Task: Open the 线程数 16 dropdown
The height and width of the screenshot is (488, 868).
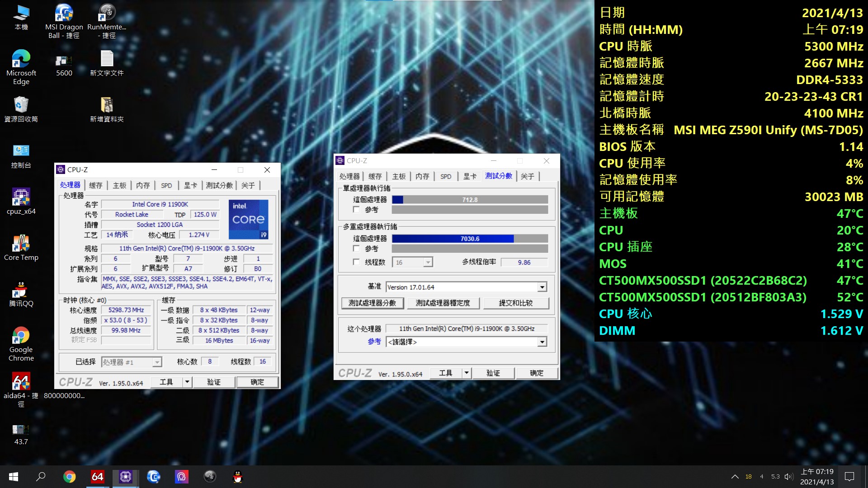Action: coord(413,263)
